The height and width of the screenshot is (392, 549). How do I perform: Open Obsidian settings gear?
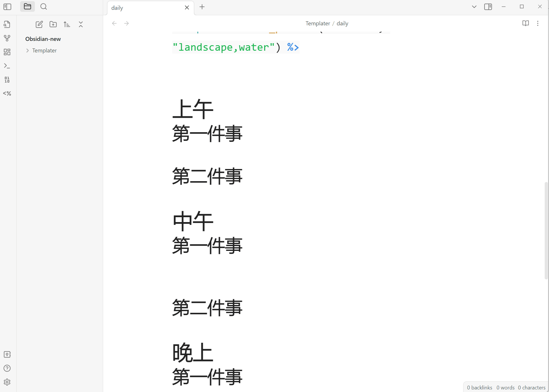coord(7,382)
